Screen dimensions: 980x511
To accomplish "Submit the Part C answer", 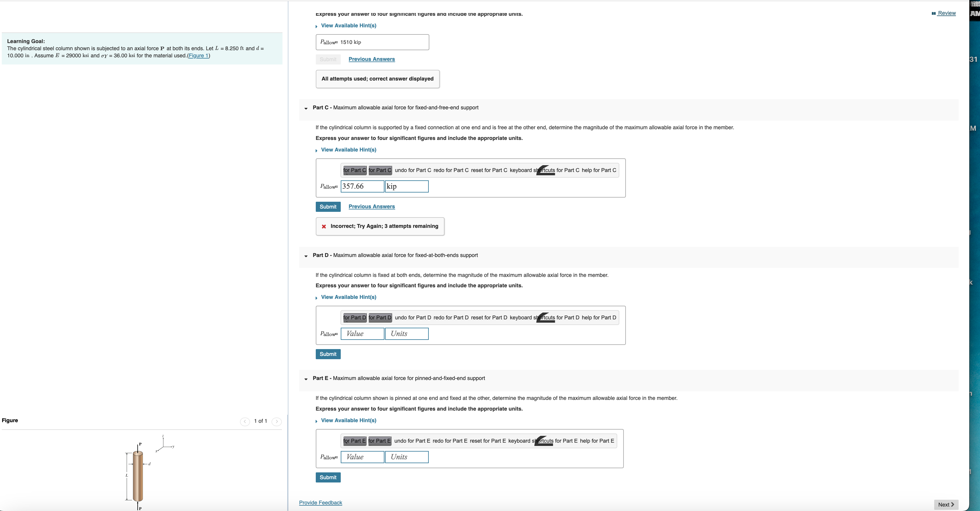I will (x=328, y=207).
